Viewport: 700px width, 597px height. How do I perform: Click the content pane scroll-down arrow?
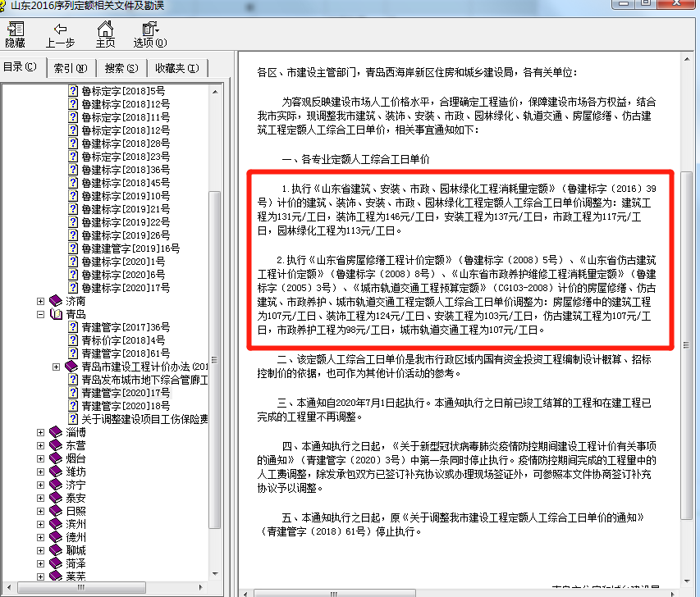pos(687,581)
